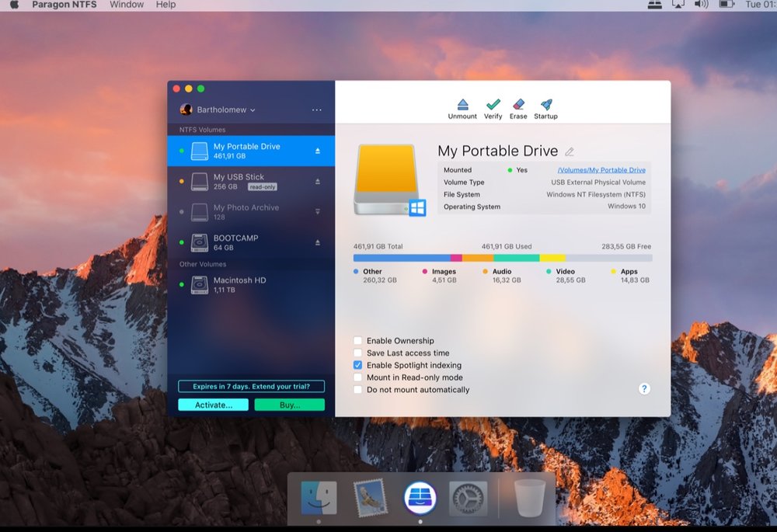
Task: Open the Apple menu
Action: coord(14,5)
